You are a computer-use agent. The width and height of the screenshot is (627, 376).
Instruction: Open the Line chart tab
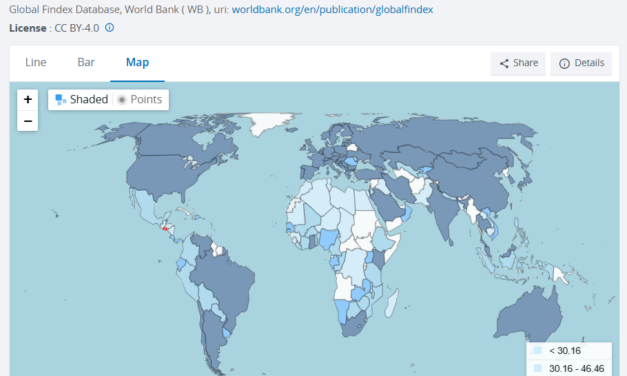[36, 62]
